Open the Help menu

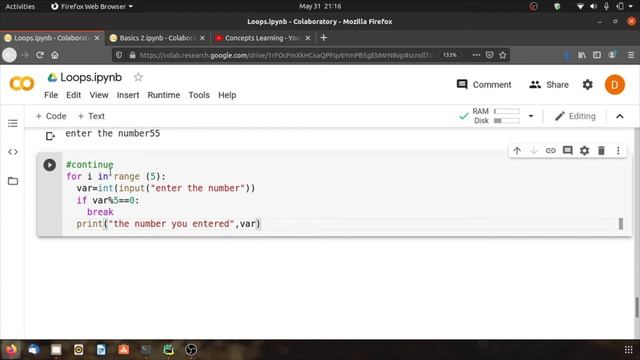[227, 95]
